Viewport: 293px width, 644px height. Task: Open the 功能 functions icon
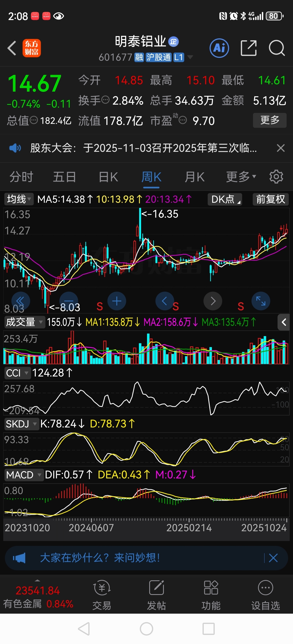tap(211, 595)
